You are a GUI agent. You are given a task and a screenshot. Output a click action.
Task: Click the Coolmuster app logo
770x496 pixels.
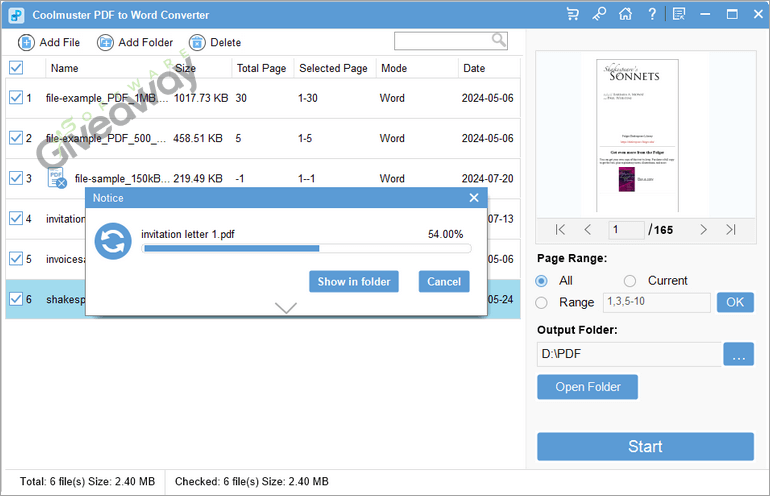coord(17,15)
